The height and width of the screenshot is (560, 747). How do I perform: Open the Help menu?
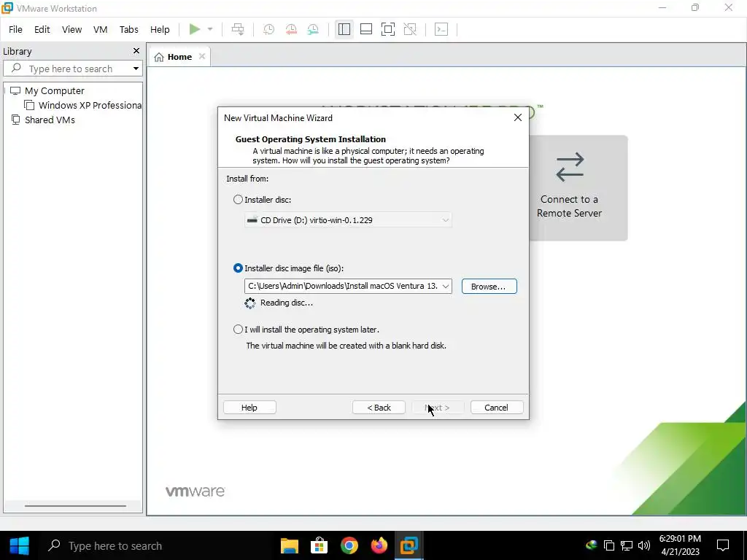click(x=160, y=29)
